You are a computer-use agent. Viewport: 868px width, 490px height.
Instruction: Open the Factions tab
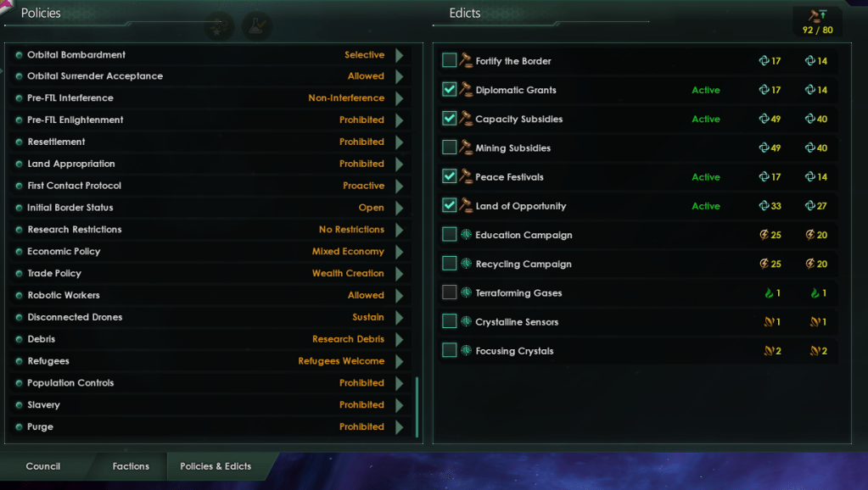tap(131, 466)
